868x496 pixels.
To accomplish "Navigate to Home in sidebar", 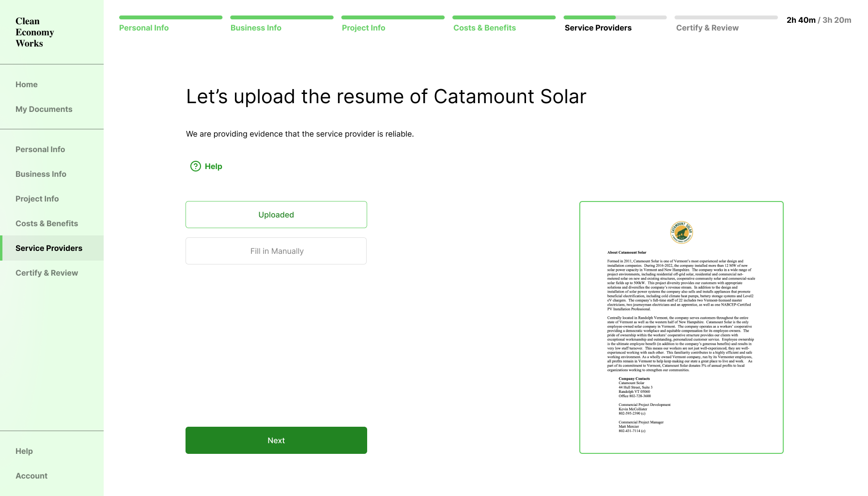I will 27,84.
